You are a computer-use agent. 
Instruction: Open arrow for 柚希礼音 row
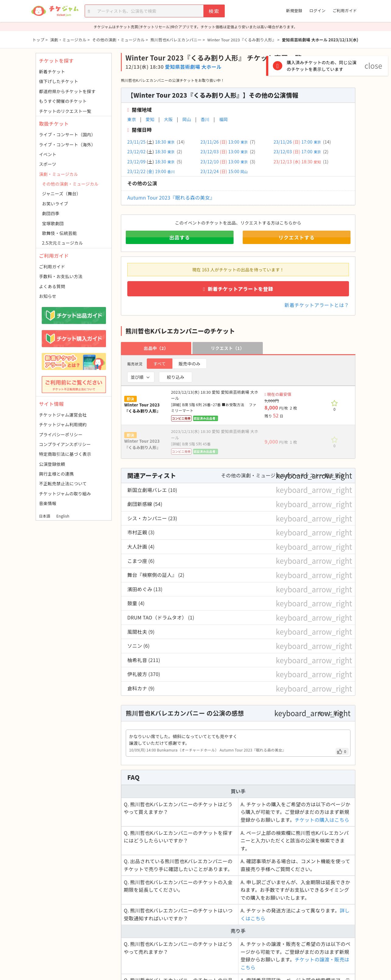pyautogui.click(x=314, y=661)
